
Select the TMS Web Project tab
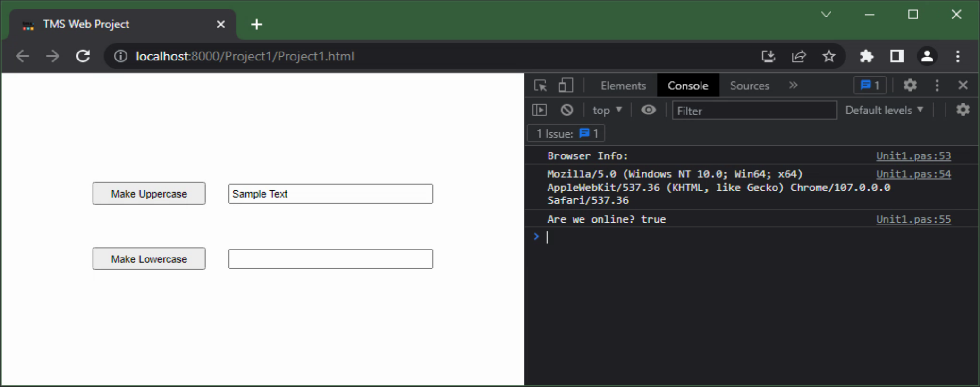click(123, 24)
